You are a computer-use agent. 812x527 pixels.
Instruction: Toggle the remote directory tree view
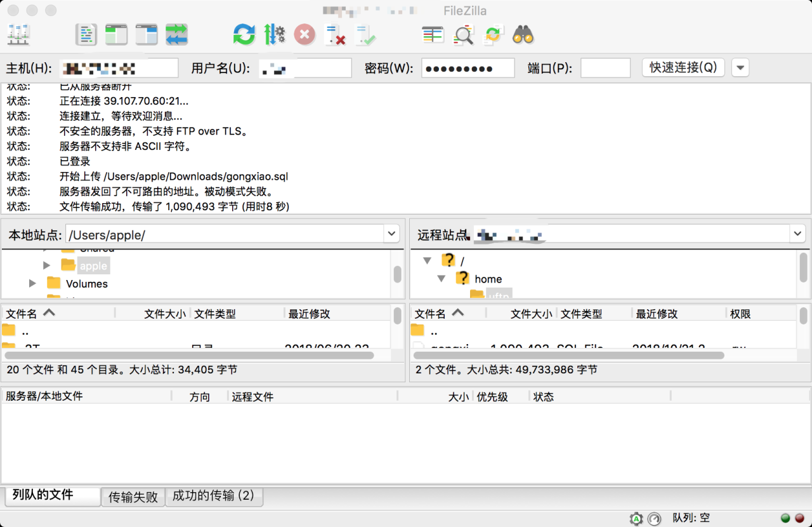tap(147, 34)
